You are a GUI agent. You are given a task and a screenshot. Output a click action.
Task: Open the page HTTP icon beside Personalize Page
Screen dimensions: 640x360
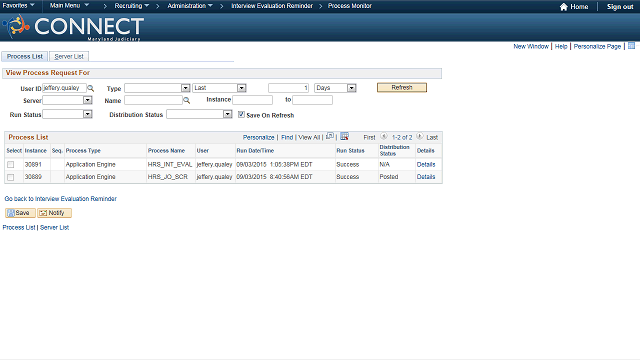(x=631, y=46)
